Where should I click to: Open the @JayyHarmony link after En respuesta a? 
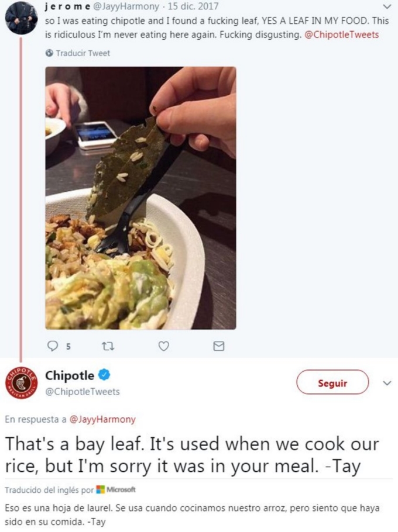pos(102,419)
